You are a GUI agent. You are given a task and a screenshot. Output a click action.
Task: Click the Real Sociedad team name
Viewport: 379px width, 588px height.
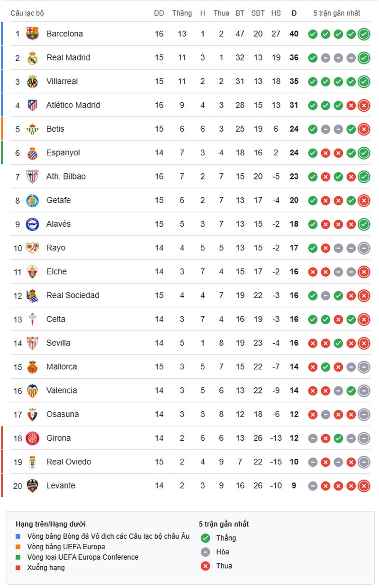73,295
